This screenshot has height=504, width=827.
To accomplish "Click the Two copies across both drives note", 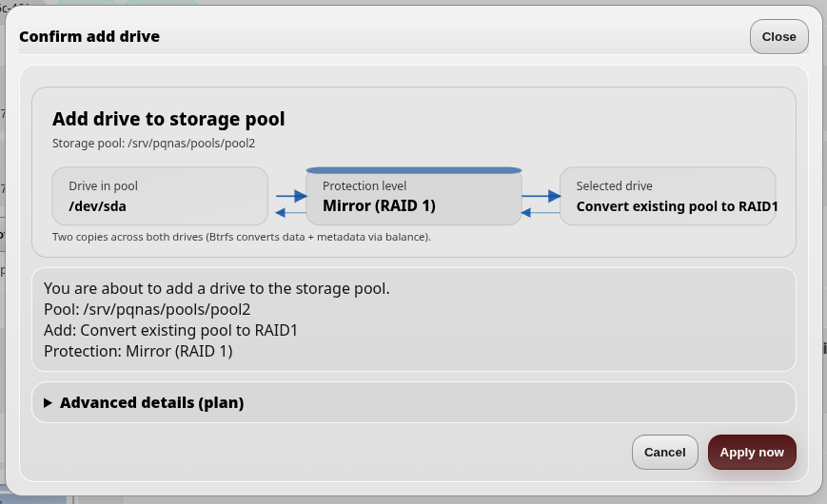I will click(242, 237).
